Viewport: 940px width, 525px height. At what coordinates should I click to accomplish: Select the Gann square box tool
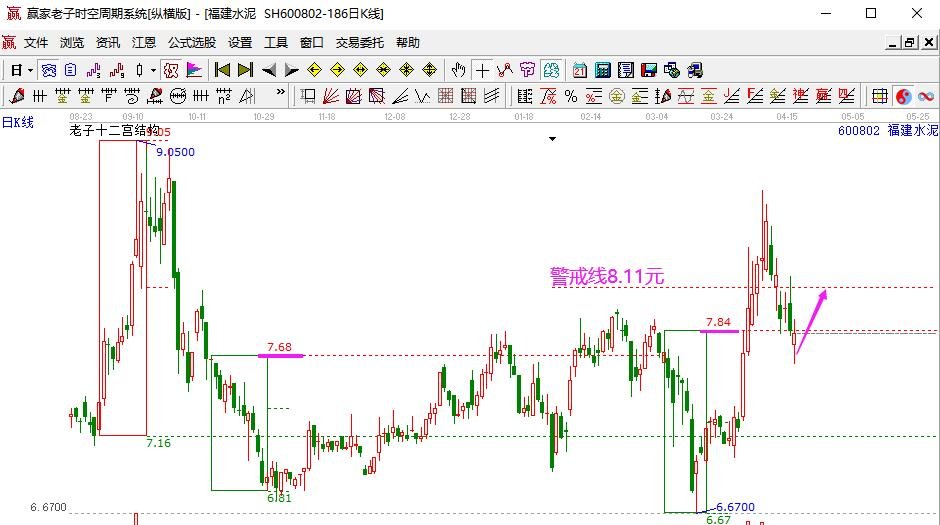(354, 96)
